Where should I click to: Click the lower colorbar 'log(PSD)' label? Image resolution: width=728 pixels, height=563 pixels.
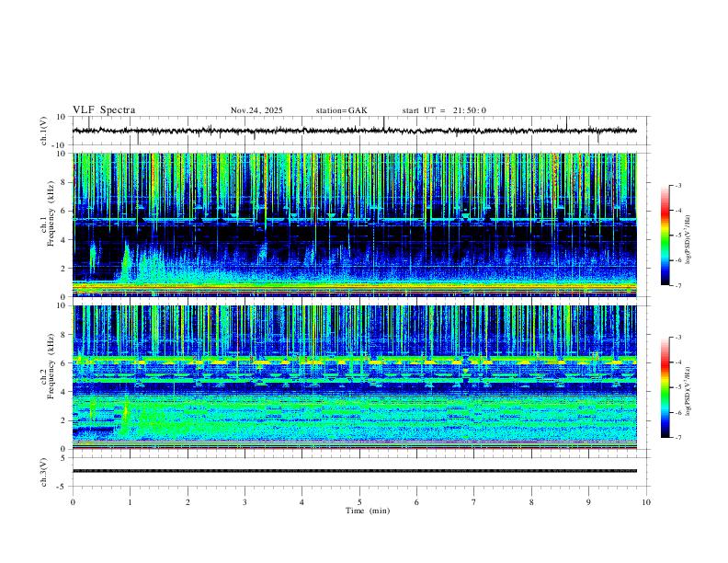(x=688, y=391)
